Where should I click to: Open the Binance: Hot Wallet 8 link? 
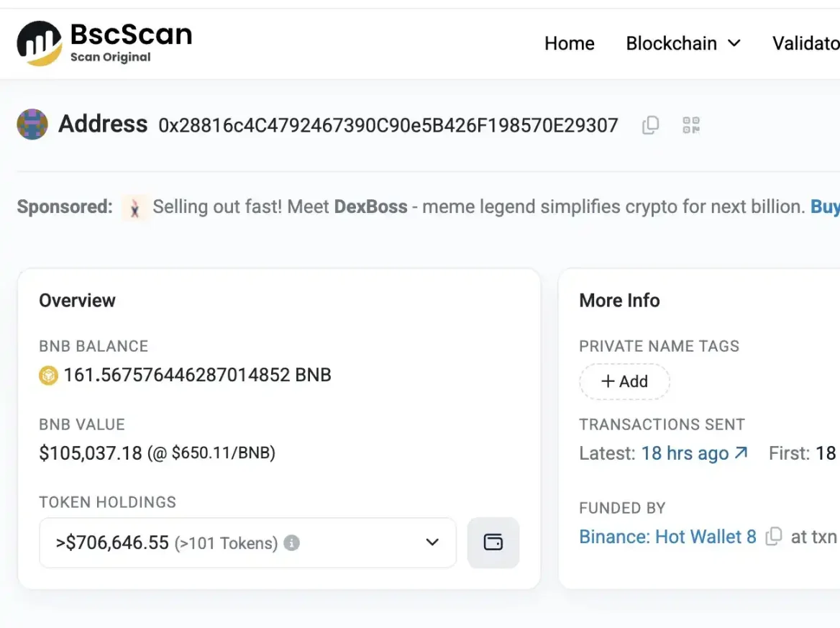[x=667, y=536]
